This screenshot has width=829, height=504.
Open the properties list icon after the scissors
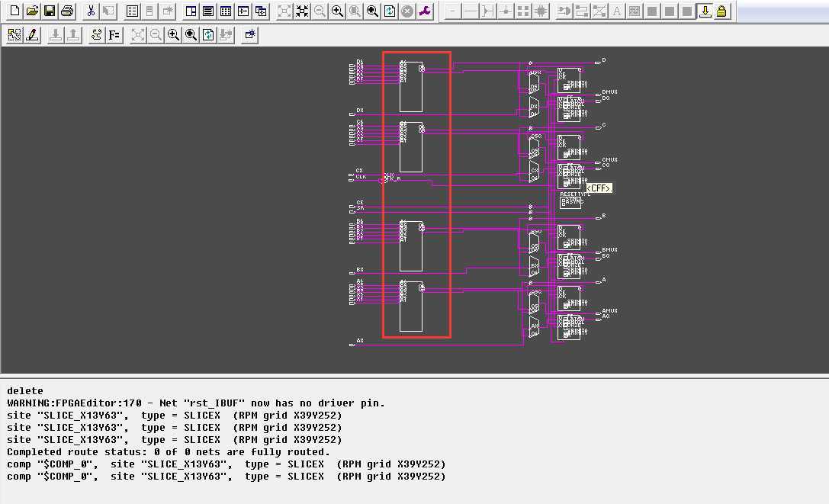coord(132,11)
